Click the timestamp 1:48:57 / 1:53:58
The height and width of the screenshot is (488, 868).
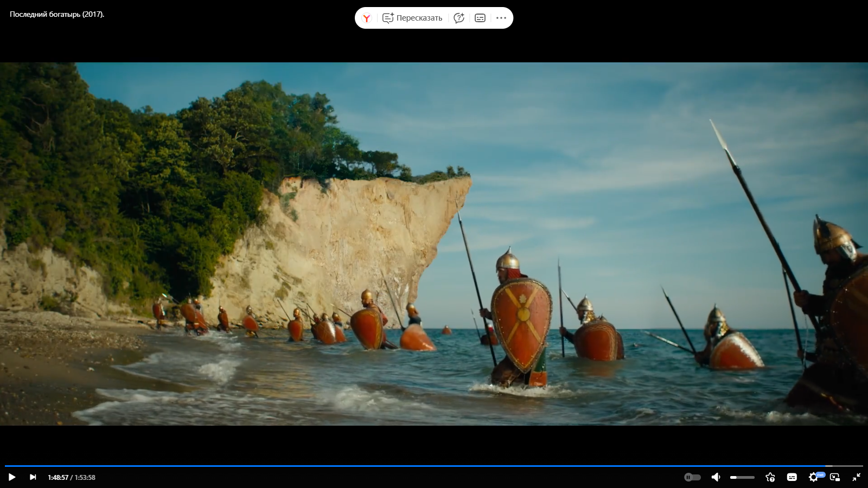[x=72, y=478]
